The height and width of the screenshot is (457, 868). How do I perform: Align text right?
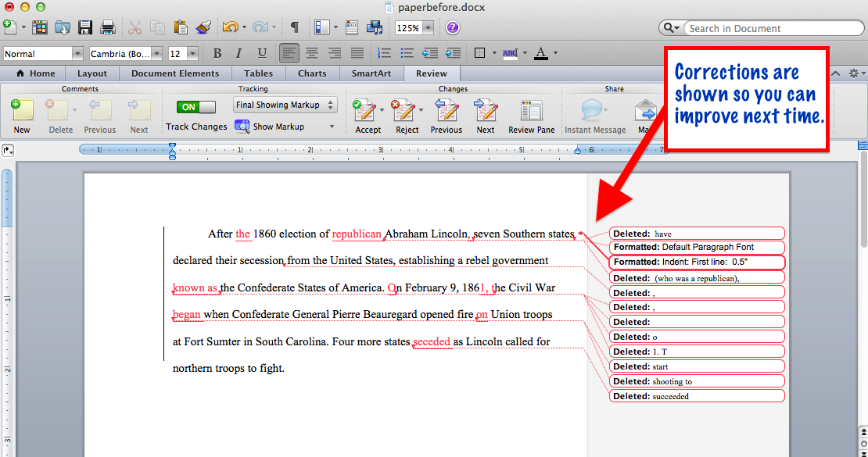point(335,53)
